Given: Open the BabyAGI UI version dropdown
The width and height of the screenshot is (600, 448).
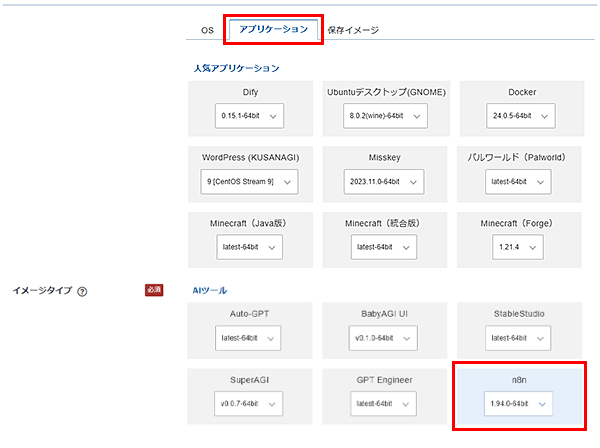Looking at the screenshot, I should click(383, 338).
